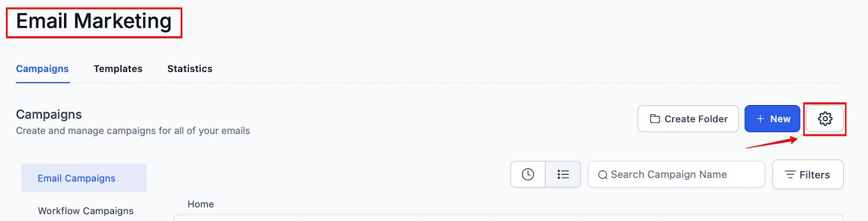Image resolution: width=868 pixels, height=221 pixels.
Task: Click the folder icon in Create Folder
Action: coord(655,119)
